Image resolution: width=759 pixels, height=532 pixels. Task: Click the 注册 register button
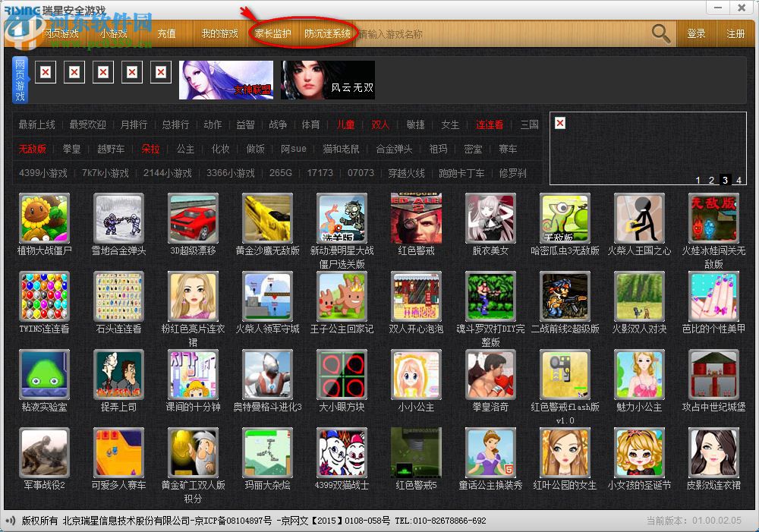[735, 33]
